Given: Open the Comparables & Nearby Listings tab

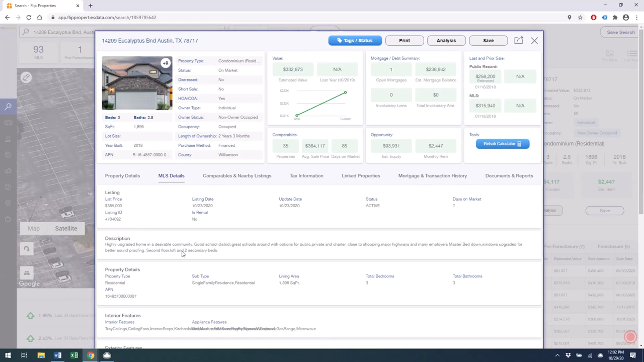Looking at the screenshot, I should pos(237,176).
